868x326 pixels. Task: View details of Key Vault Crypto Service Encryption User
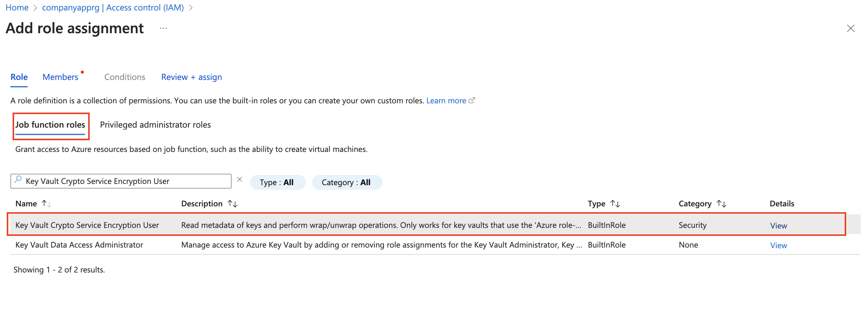(x=778, y=226)
